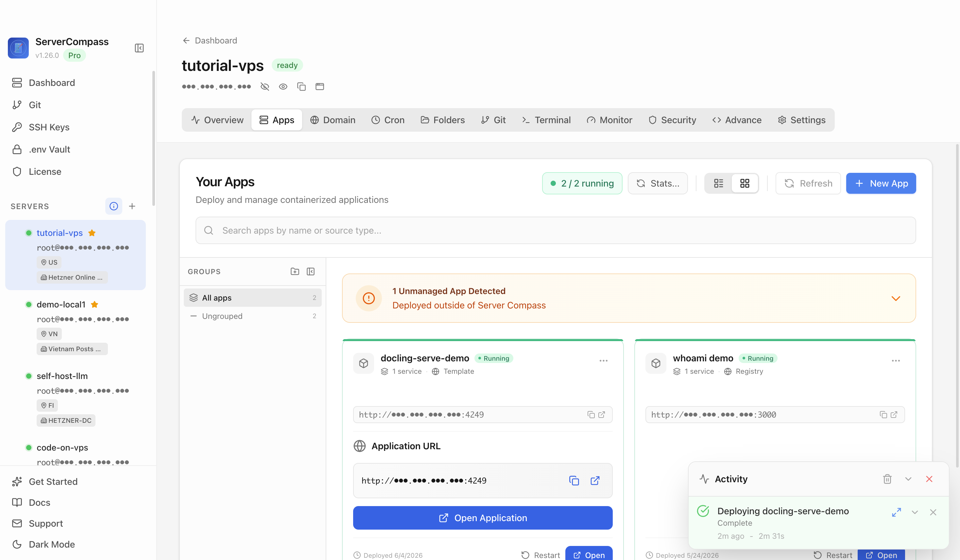Reveal server IP with eye icon
Screen dimensions: 960x560
point(283,86)
